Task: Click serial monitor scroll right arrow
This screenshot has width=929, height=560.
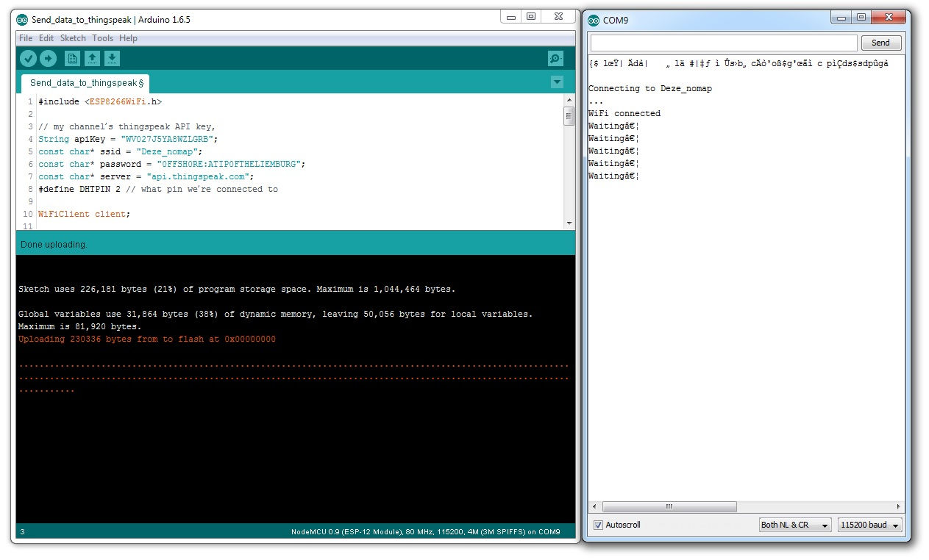Action: click(898, 506)
